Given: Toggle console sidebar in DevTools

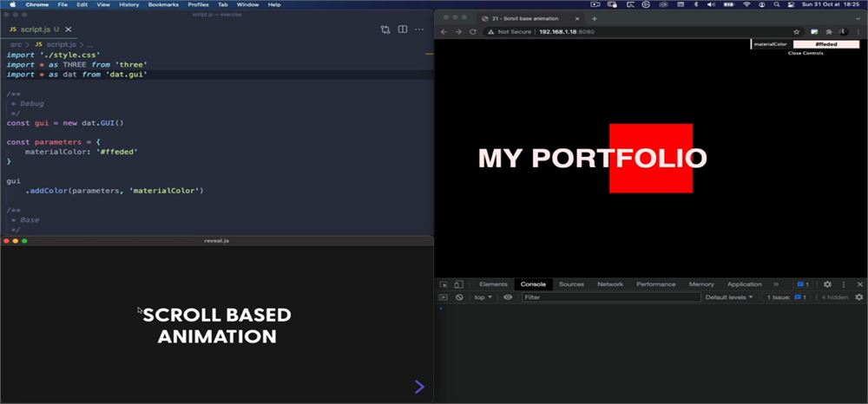Looking at the screenshot, I should (443, 297).
